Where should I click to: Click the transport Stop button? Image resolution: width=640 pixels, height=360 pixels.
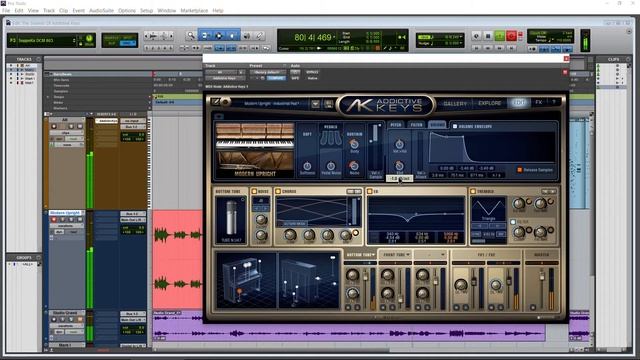tap(488, 36)
